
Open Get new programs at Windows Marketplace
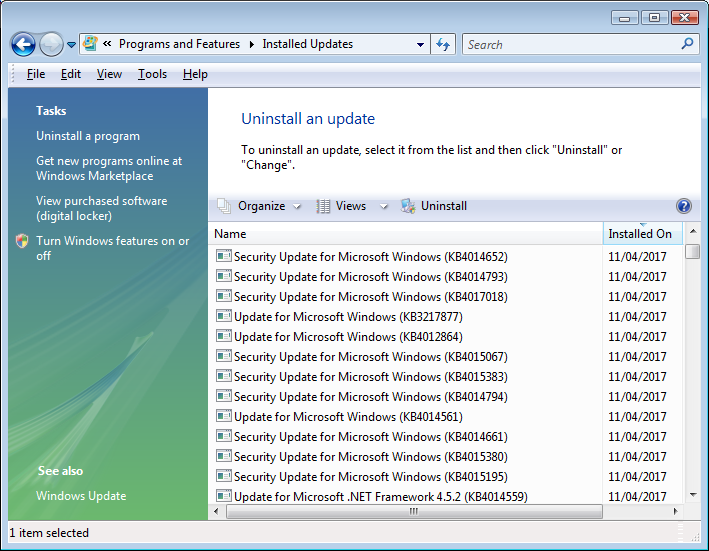click(109, 168)
